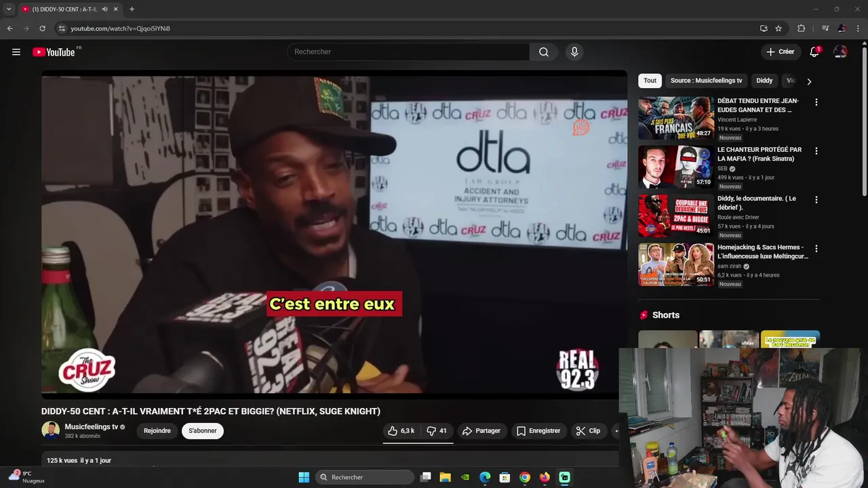The image size is (868, 488).
Task: Reload the current page
Action: click(x=42, y=28)
